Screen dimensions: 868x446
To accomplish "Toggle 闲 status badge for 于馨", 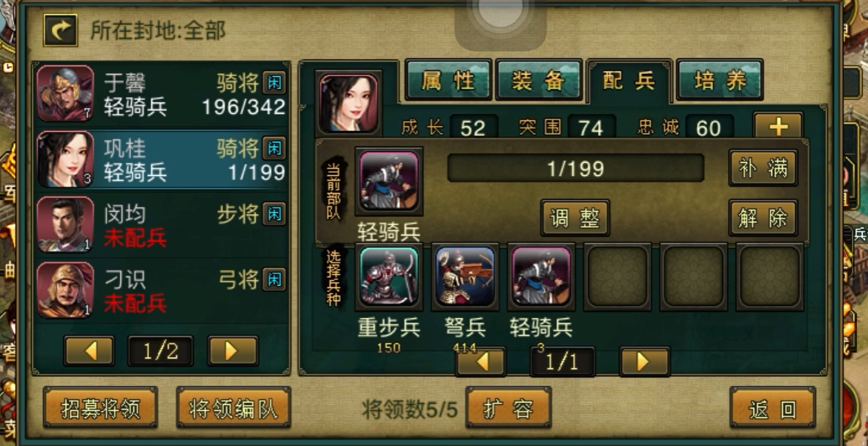I will tap(274, 83).
